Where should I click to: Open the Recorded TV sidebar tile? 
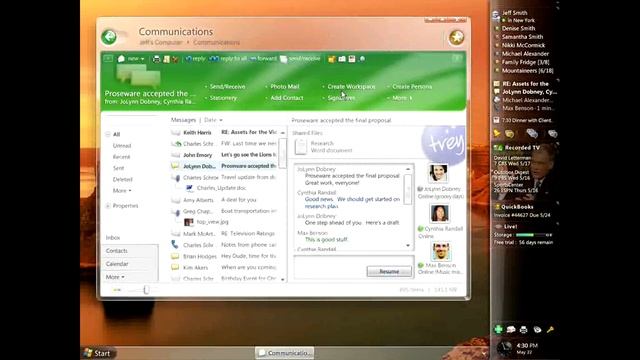pos(522,148)
